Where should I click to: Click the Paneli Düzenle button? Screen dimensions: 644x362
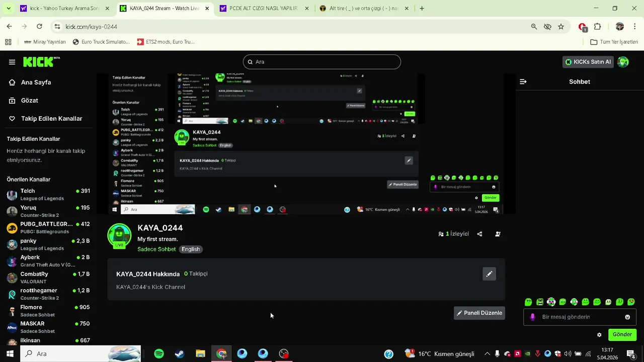(x=479, y=313)
